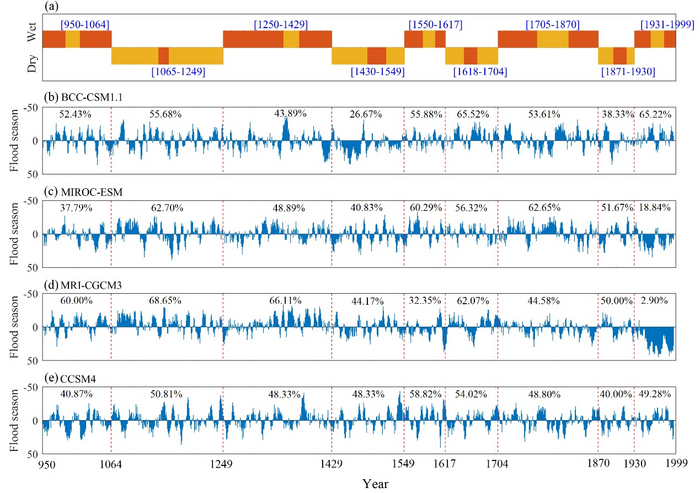Image resolution: width=700 pixels, height=493 pixels.
Task: Click the 44.17% percentage label
Action: [x=367, y=301]
